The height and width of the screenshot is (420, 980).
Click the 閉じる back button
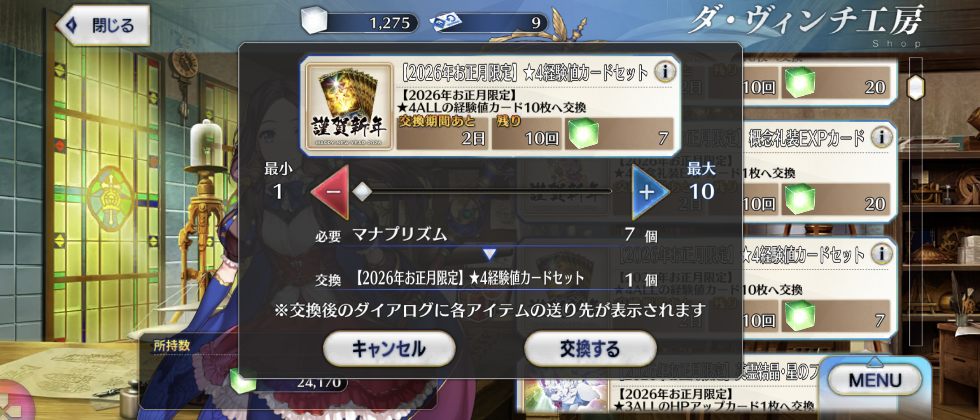coord(103,25)
